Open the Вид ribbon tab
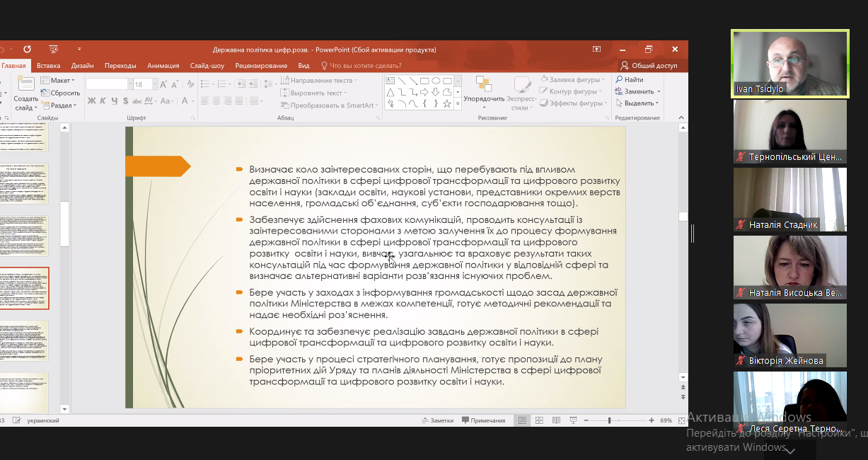Image resolution: width=868 pixels, height=460 pixels. pos(303,66)
